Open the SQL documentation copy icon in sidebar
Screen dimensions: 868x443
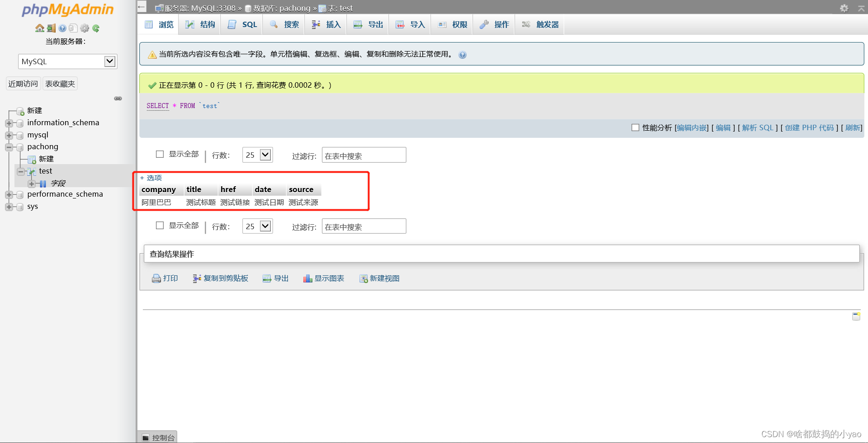pos(73,28)
